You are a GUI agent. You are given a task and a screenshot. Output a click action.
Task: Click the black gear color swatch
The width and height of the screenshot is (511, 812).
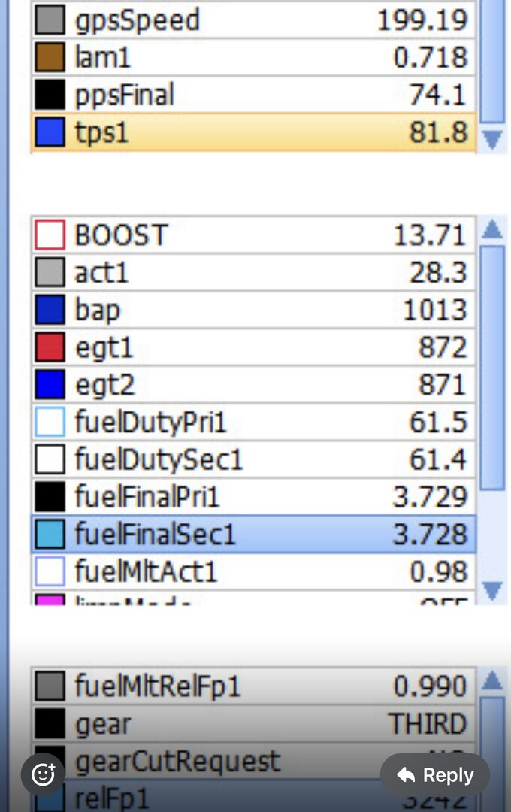click(50, 723)
